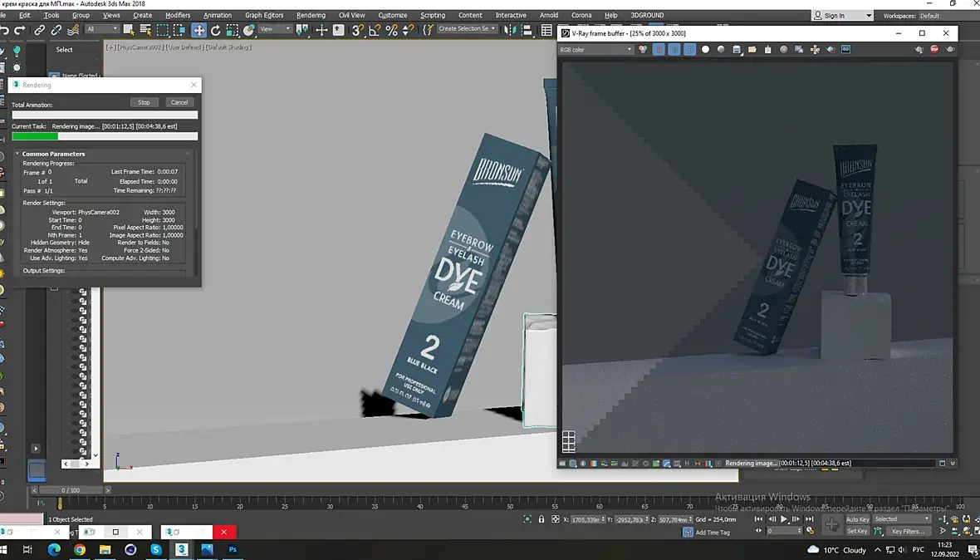This screenshot has width=980, height=560.
Task: Go to the animation start frame
Action: (759, 518)
